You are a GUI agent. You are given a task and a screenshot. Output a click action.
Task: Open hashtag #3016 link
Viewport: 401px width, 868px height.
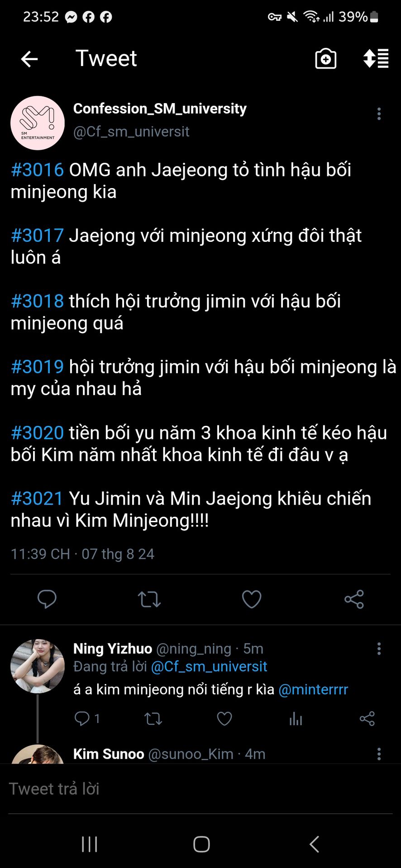[38, 170]
